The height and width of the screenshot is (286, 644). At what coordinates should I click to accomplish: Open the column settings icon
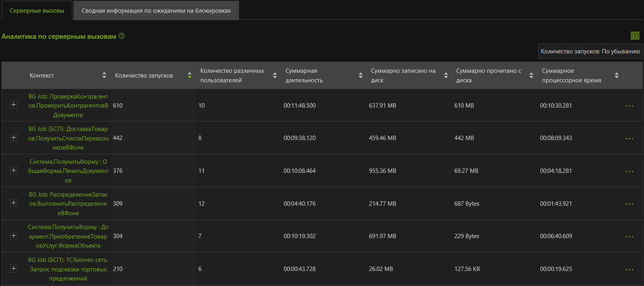(x=635, y=36)
